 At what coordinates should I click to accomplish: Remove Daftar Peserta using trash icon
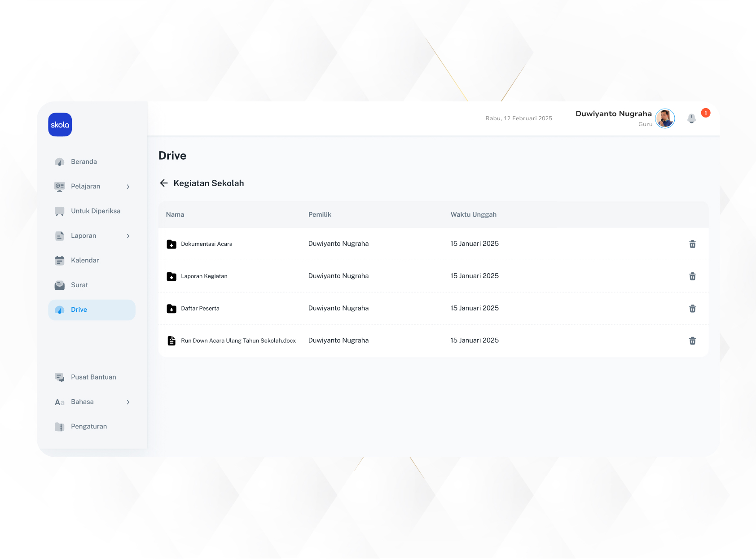692,309
